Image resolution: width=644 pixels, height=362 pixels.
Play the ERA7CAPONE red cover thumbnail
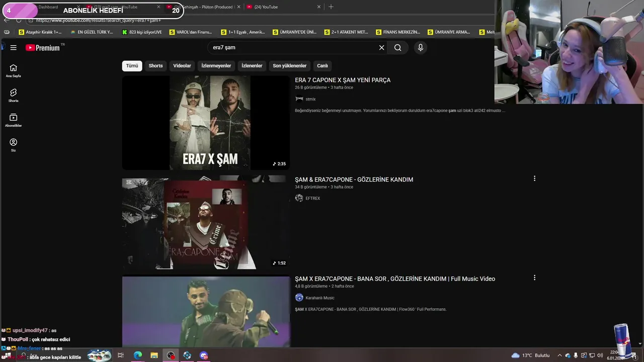(x=206, y=222)
